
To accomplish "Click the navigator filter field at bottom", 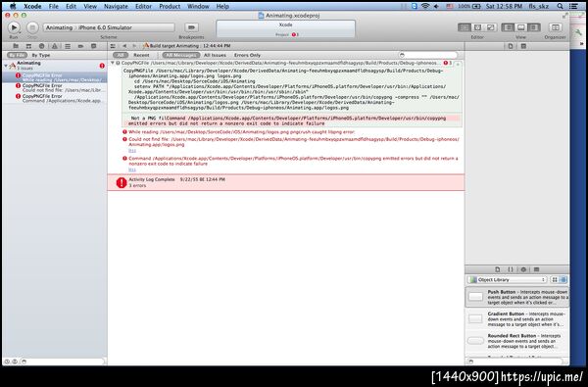I will coord(63,362).
